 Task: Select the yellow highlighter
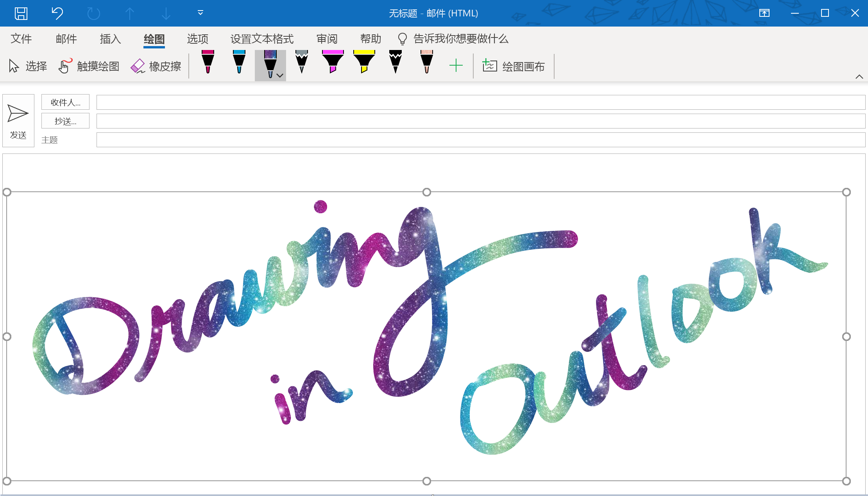(x=364, y=62)
